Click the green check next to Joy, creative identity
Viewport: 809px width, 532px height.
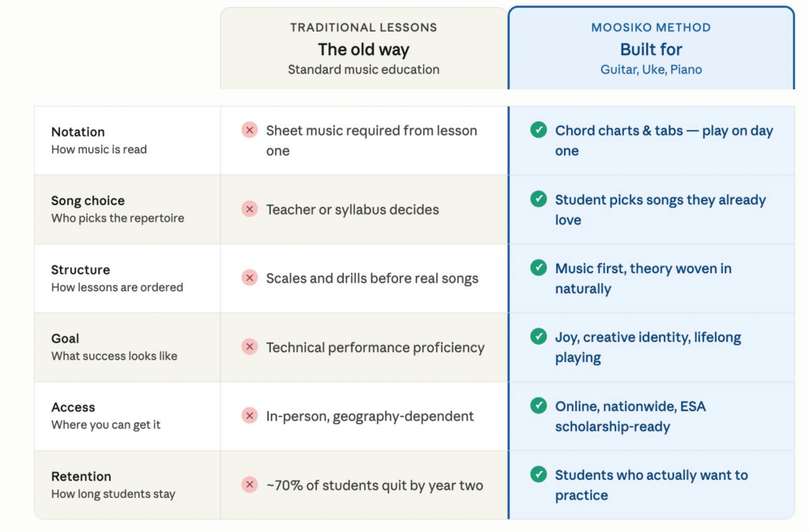[x=539, y=336]
